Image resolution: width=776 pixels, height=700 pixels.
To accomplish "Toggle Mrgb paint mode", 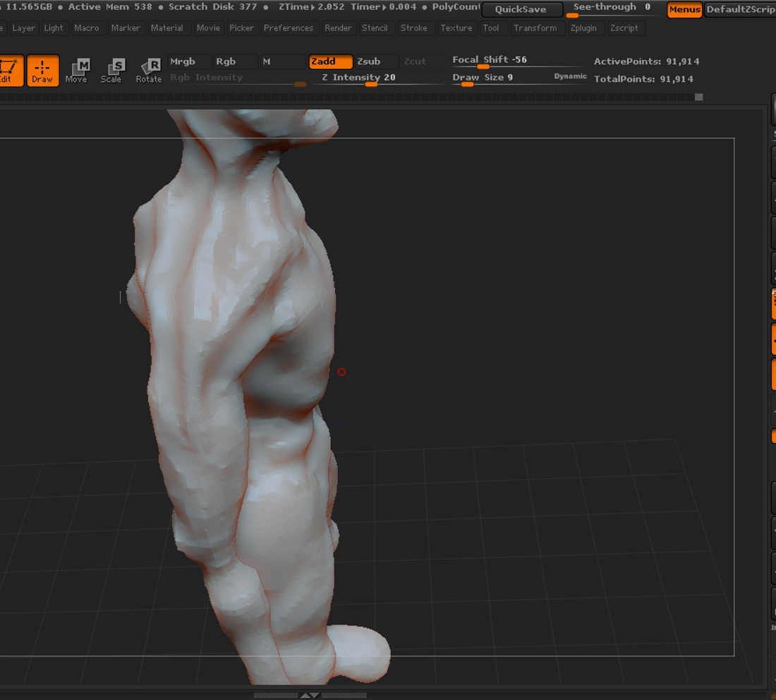I will pos(188,61).
